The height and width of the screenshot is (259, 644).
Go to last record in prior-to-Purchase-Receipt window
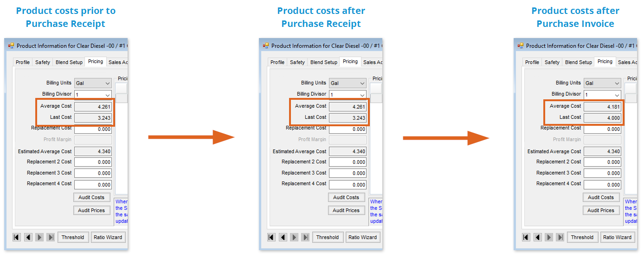click(x=51, y=237)
